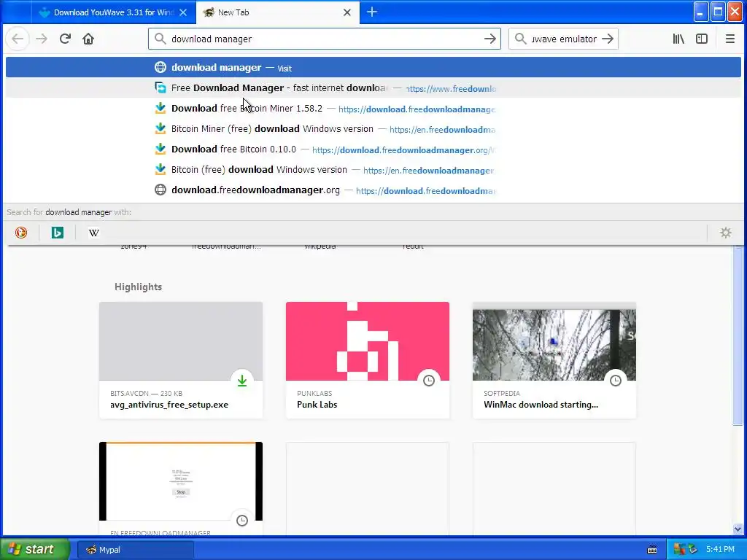Click the scrollbar down arrow
The width and height of the screenshot is (747, 560).
tap(738, 529)
